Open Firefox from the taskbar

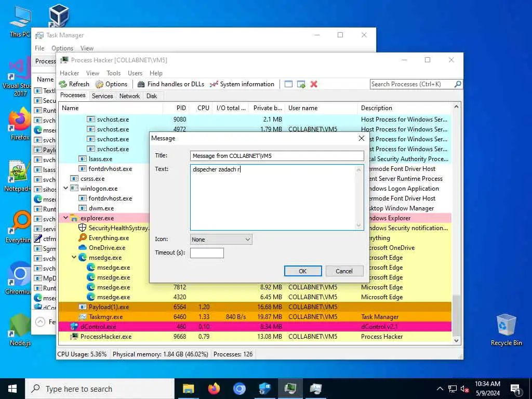[x=214, y=389]
